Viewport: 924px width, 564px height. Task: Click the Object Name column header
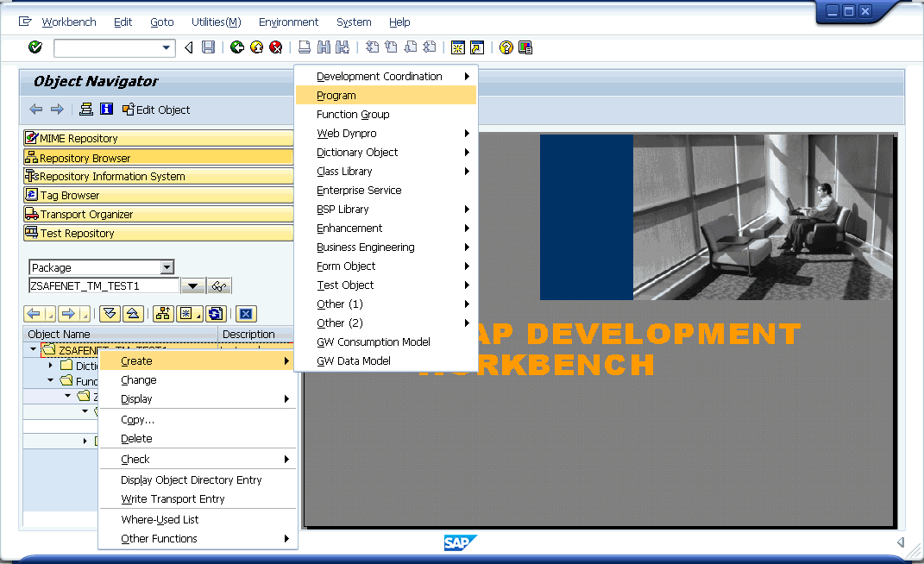[120, 334]
